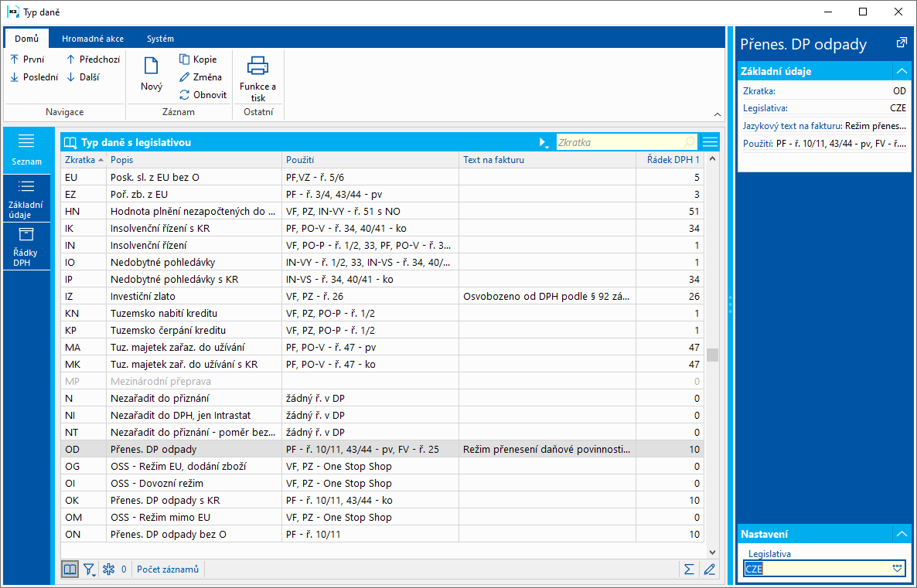This screenshot has height=588, width=917.
Task: Click the Řádek DPH 1 column header
Action: coord(670,160)
